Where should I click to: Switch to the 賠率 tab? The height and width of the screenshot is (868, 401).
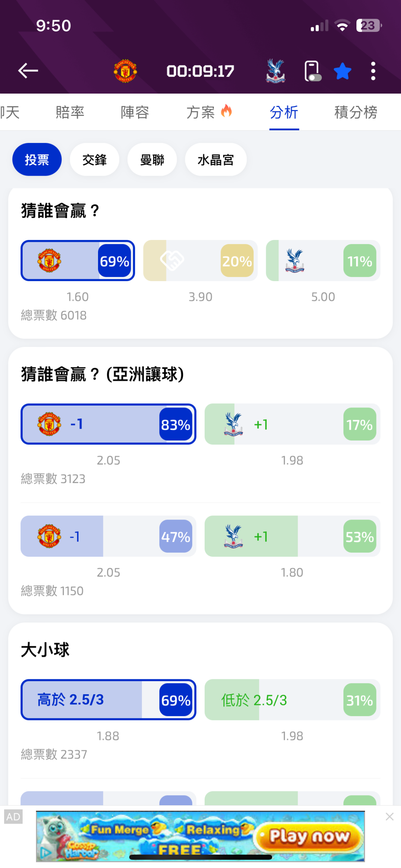click(70, 112)
